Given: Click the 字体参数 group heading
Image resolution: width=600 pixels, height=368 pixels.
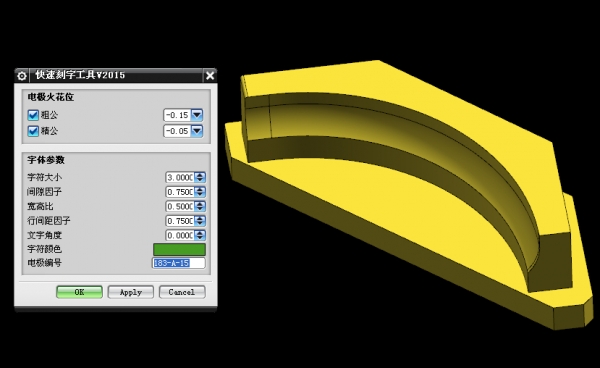Looking at the screenshot, I should (x=46, y=160).
